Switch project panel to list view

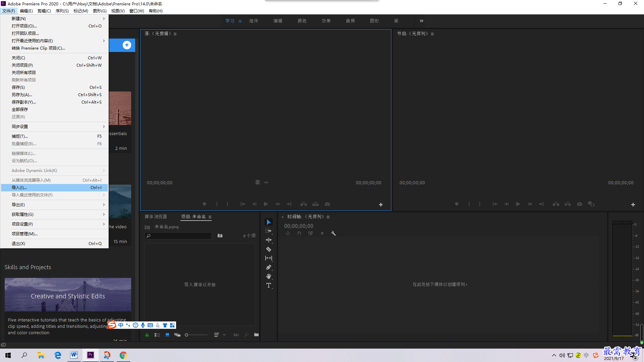(x=157, y=335)
